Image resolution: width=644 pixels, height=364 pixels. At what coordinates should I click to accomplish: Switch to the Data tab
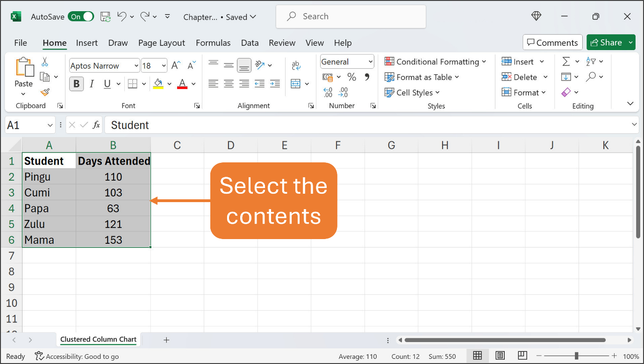pos(250,43)
